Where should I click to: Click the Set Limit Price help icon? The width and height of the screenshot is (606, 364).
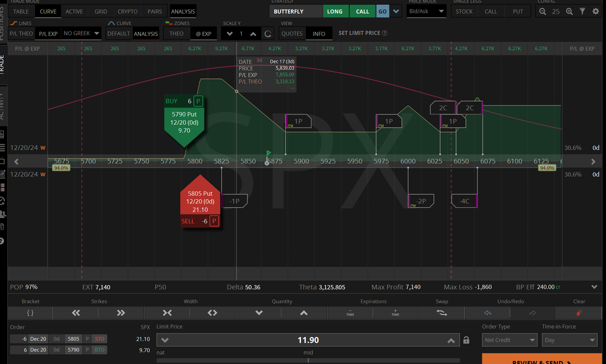click(x=385, y=33)
